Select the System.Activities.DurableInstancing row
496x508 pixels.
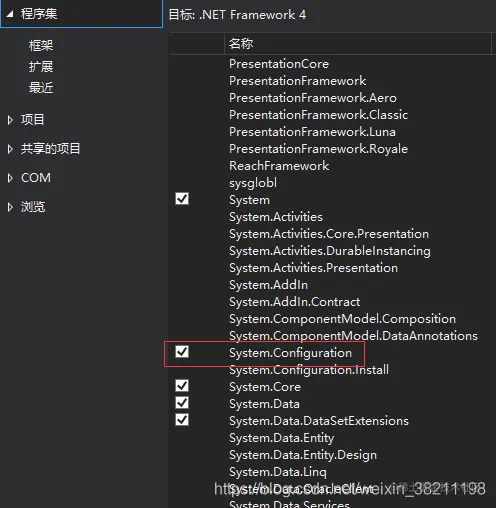[x=330, y=251]
